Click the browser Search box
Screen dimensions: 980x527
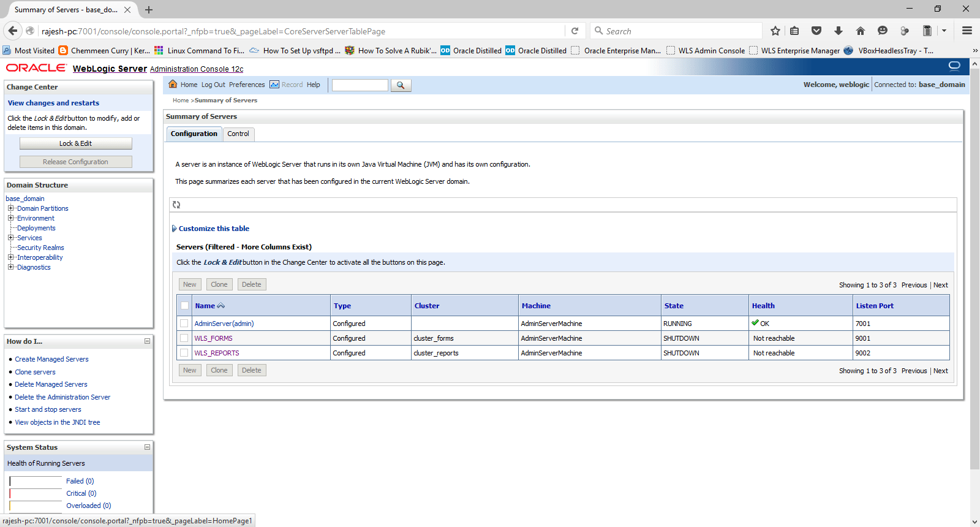click(x=676, y=31)
